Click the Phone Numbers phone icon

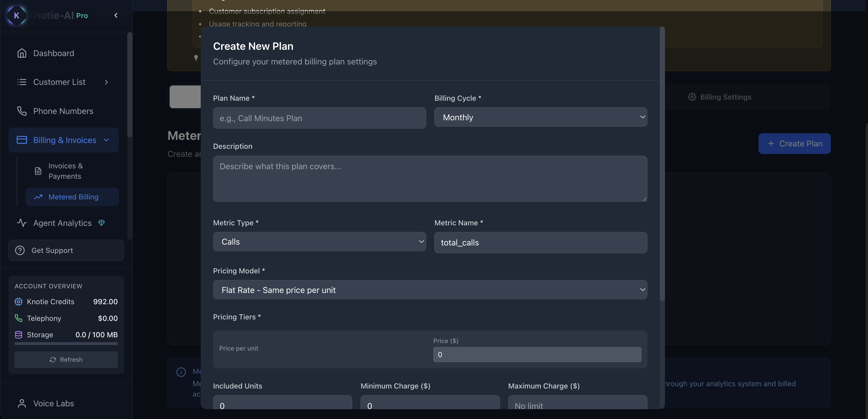[22, 111]
